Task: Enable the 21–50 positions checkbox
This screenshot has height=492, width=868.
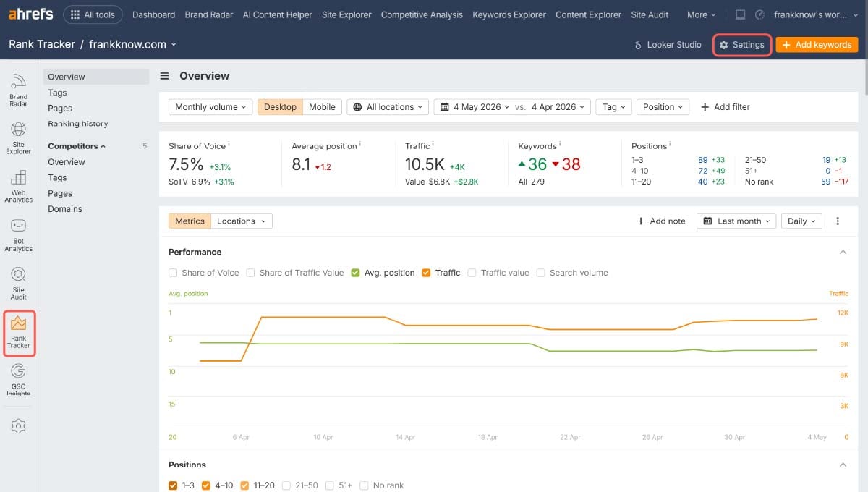Action: (286, 485)
